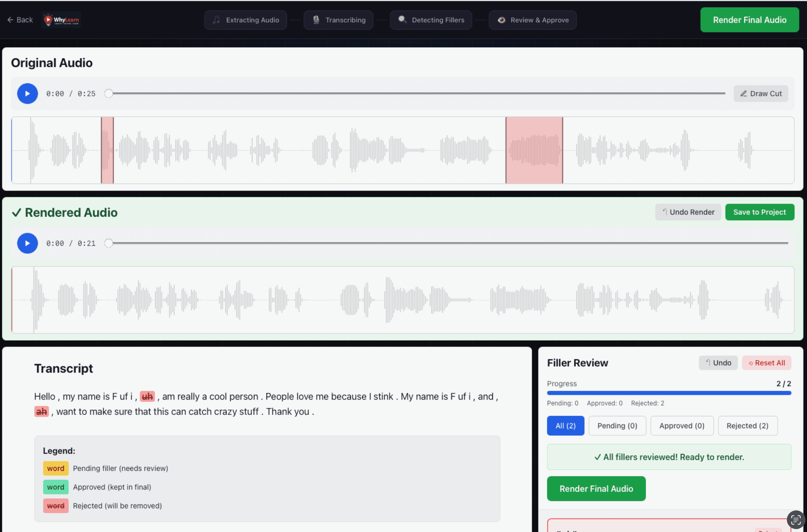Select the Rejected (2) filter
The image size is (807, 532).
[748, 426]
